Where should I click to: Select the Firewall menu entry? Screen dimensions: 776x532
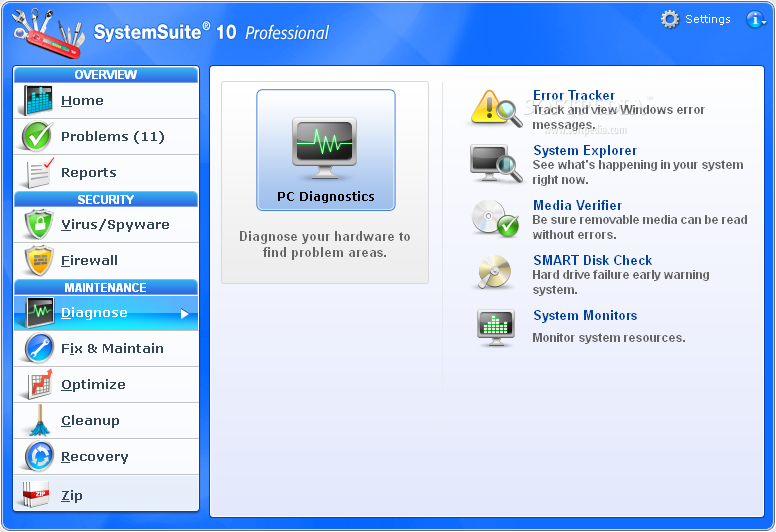(x=106, y=261)
